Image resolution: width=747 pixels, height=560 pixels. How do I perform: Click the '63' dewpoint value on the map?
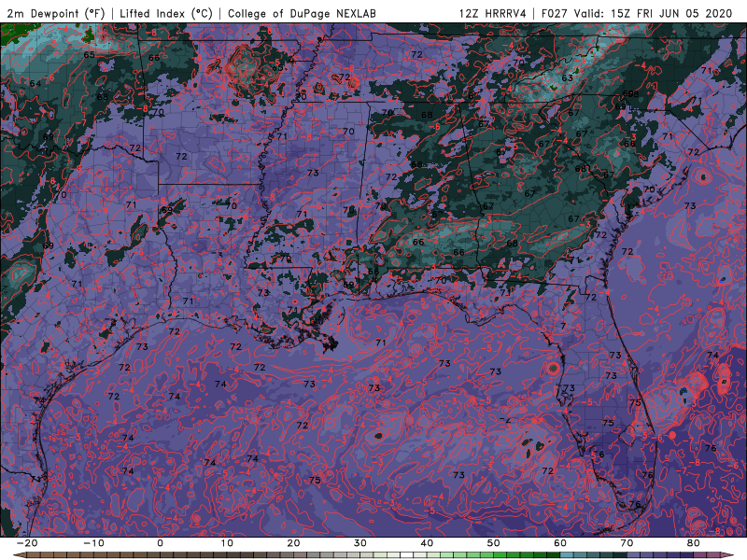pyautogui.click(x=567, y=78)
